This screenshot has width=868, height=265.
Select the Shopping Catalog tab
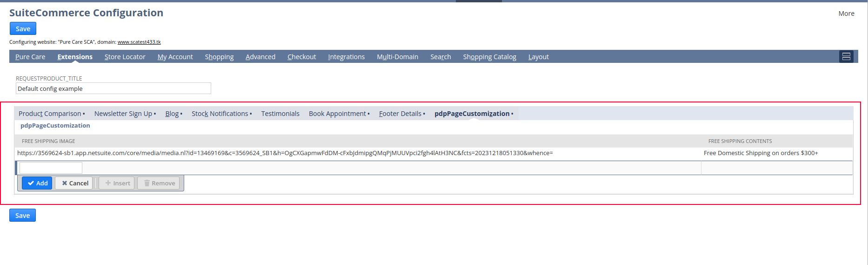[x=489, y=57]
